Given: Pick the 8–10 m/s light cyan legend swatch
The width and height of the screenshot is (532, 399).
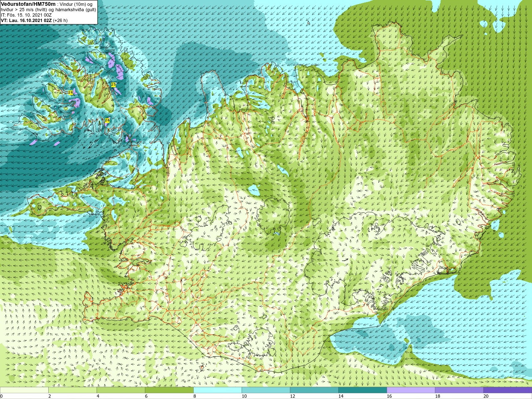Looking at the screenshot, I should (217, 390).
